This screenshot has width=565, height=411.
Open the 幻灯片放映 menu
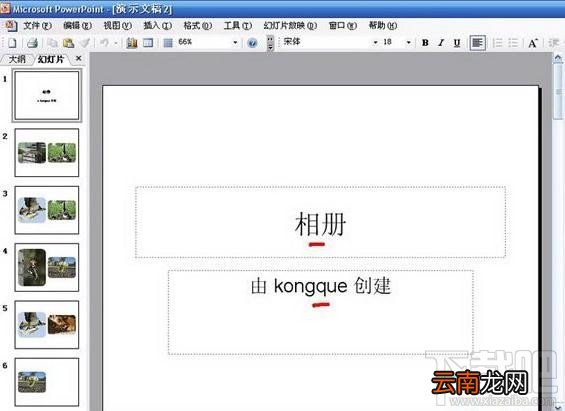tap(290, 26)
